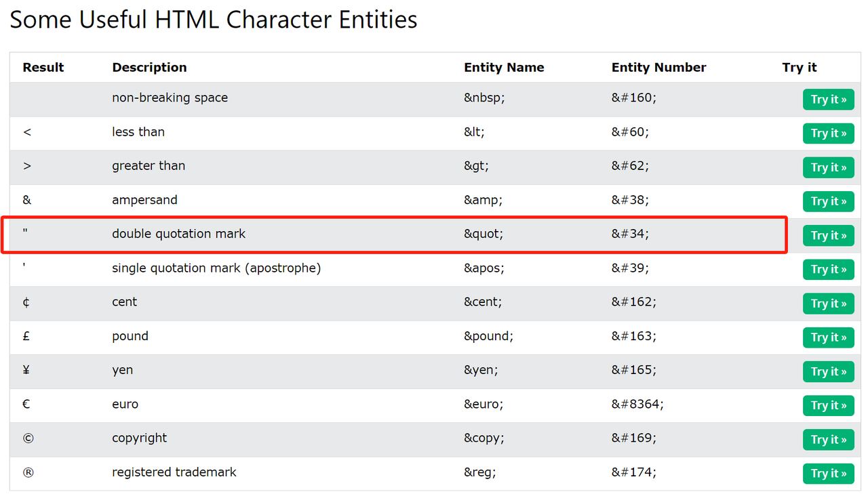
Task: Click the Entity Number column header
Action: (658, 67)
